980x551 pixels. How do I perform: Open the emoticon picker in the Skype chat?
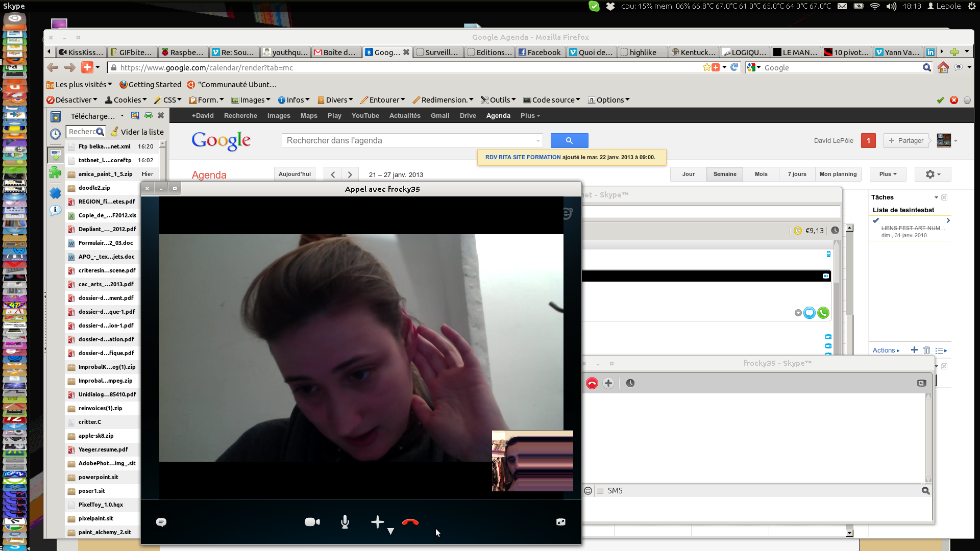(588, 491)
